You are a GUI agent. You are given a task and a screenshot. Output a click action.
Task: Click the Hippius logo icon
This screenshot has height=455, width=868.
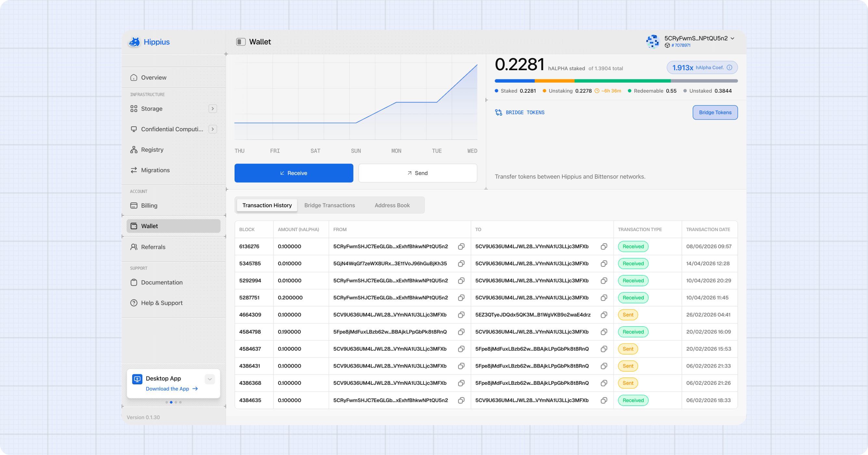[134, 42]
